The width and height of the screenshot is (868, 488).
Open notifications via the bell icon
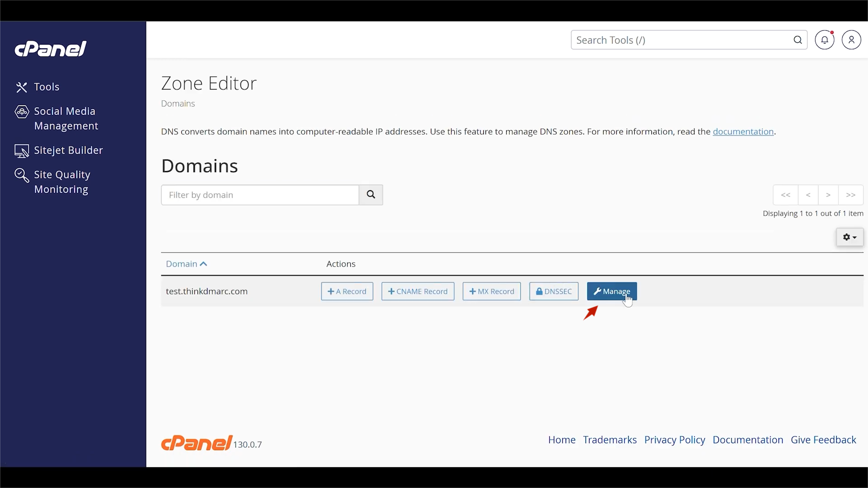click(x=825, y=40)
